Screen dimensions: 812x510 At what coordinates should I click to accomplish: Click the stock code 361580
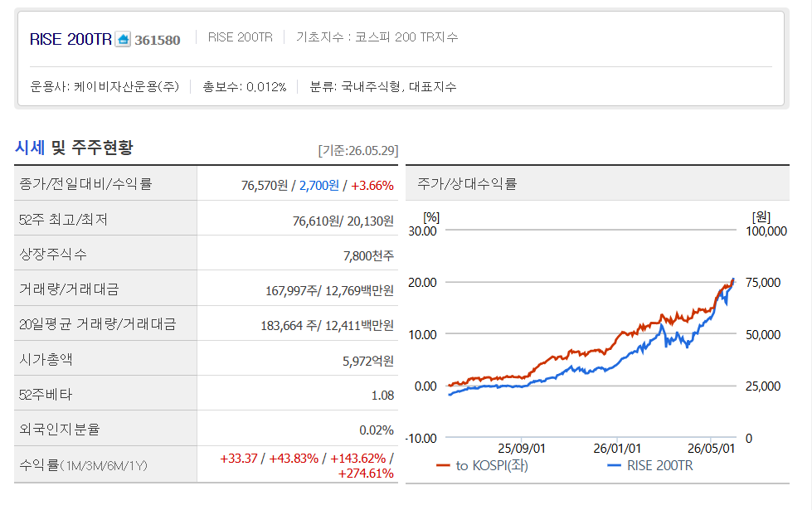(158, 40)
